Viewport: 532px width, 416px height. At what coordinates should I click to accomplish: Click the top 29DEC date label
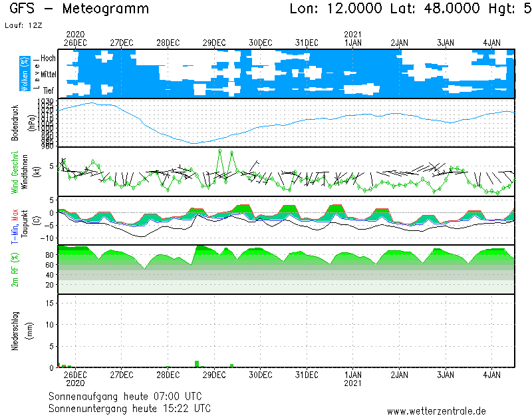pyautogui.click(x=214, y=43)
